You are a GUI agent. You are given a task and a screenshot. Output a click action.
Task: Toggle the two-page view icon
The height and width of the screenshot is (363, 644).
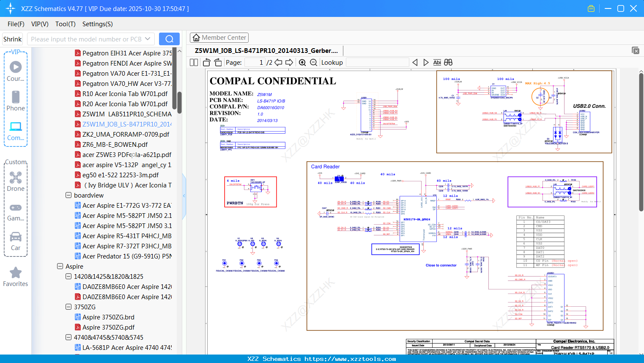pos(194,63)
